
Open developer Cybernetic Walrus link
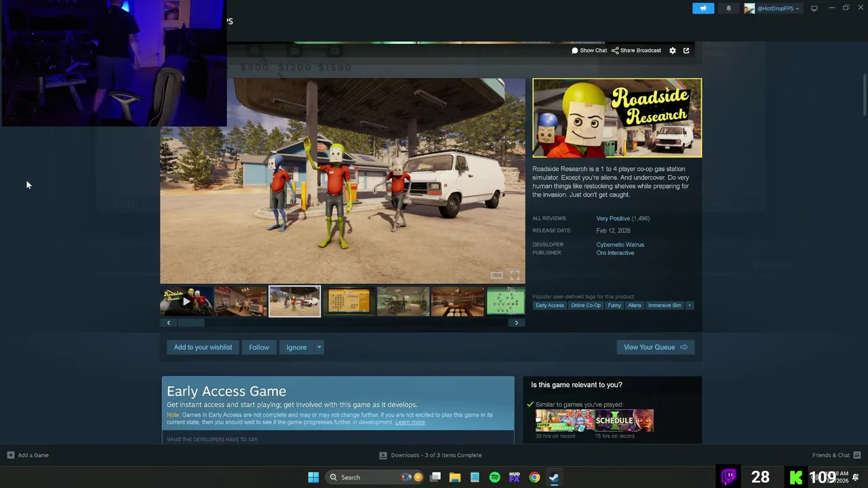point(620,245)
